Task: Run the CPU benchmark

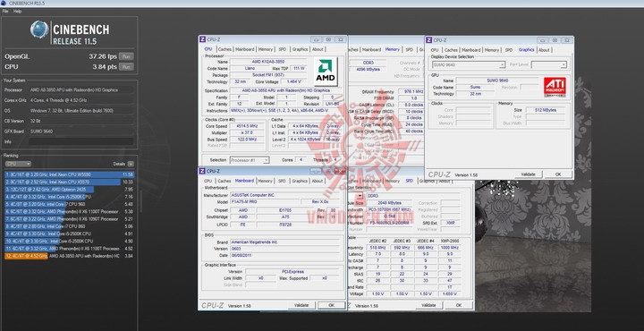Action: [126, 67]
